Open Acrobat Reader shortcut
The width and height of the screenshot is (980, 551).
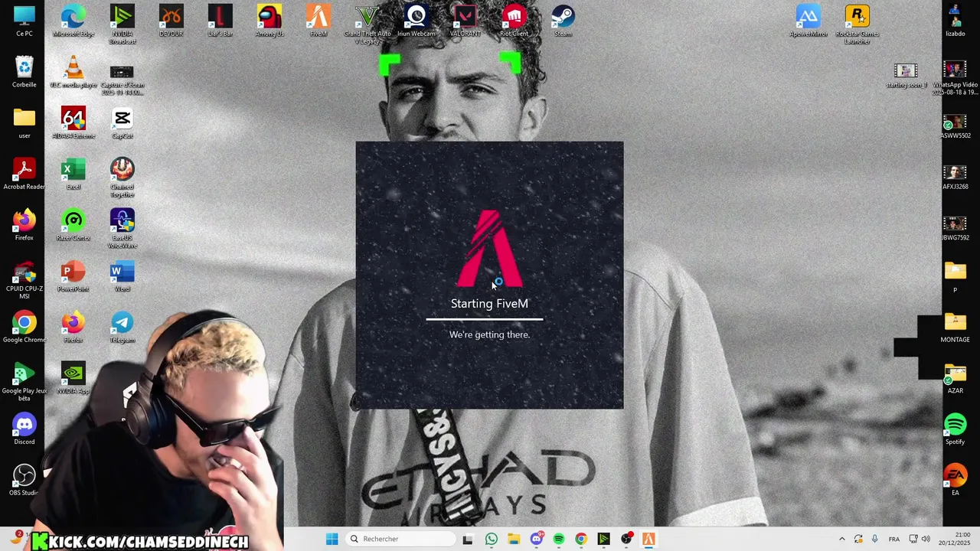pyautogui.click(x=24, y=174)
